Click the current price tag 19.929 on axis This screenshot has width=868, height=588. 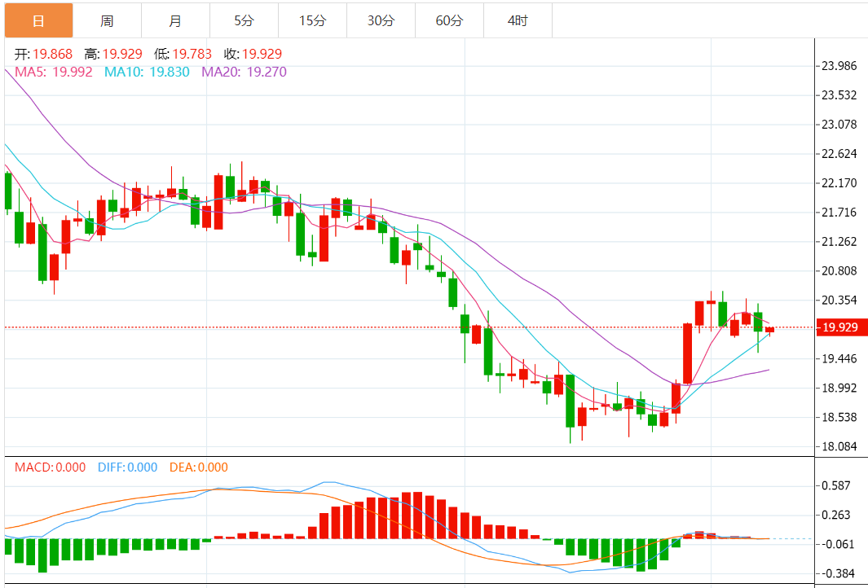[840, 327]
